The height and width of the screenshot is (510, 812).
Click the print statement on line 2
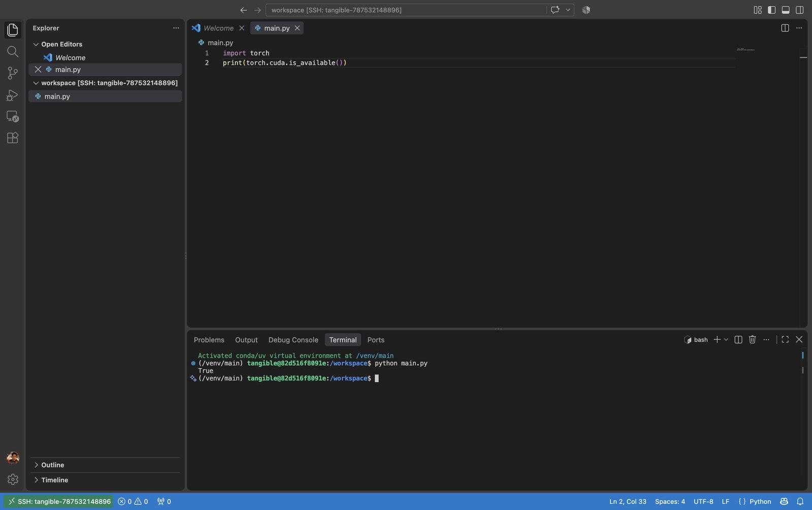tap(284, 62)
